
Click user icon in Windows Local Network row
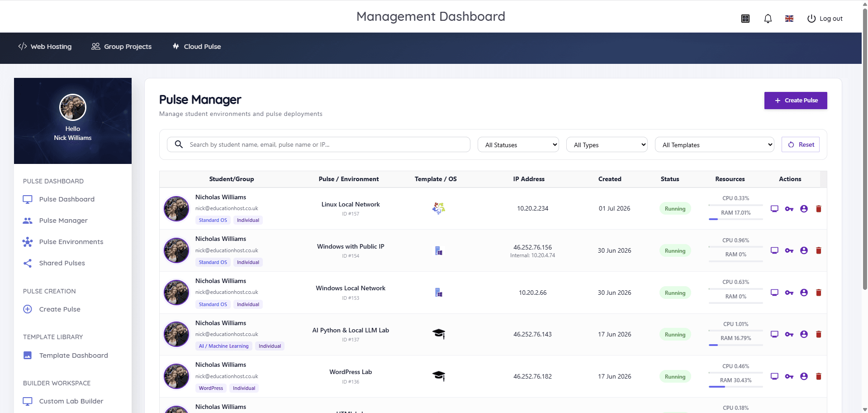tap(804, 293)
